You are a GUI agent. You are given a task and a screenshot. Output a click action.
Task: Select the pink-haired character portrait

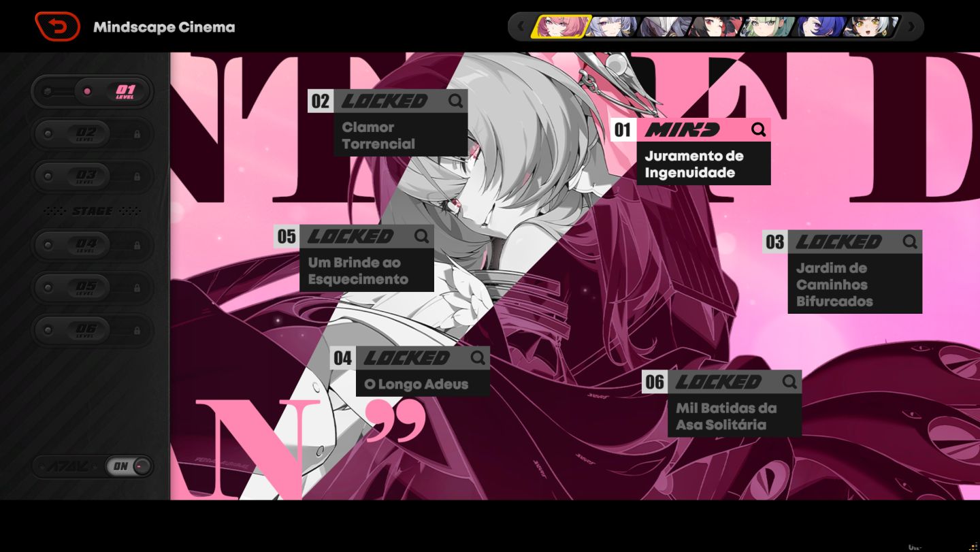[560, 27]
